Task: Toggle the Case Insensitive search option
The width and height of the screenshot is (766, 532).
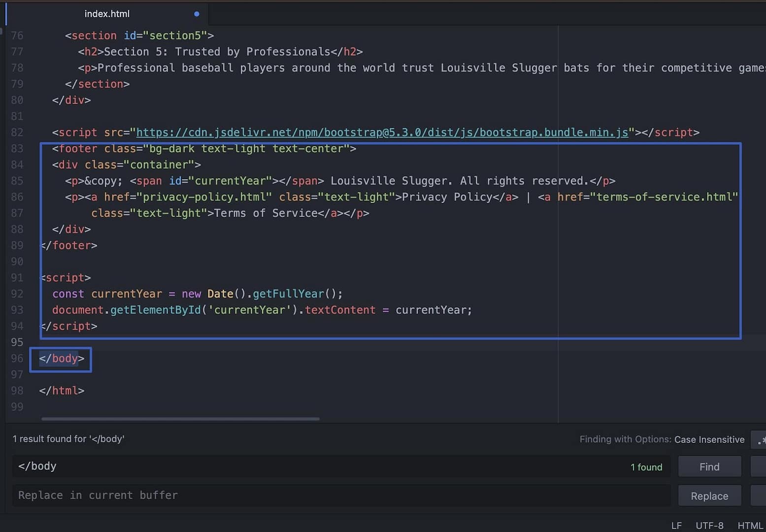Action: tap(710, 439)
